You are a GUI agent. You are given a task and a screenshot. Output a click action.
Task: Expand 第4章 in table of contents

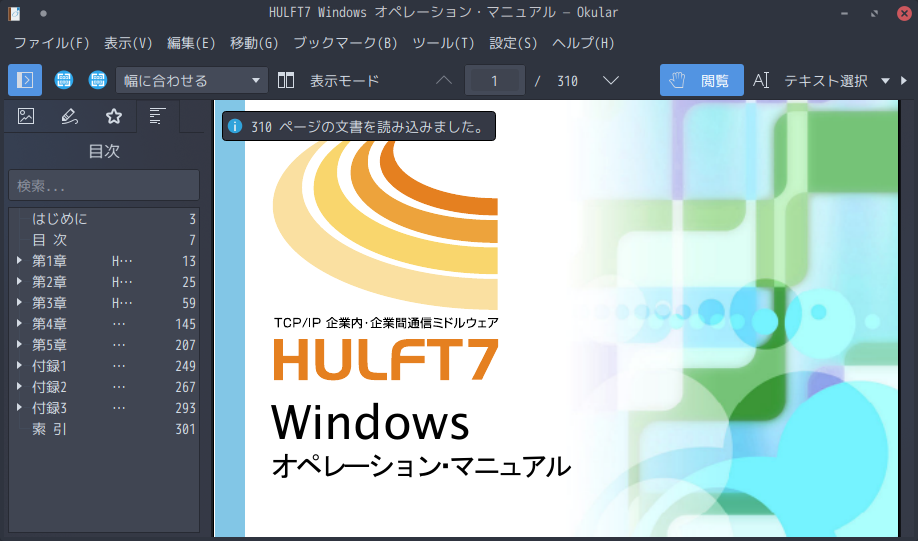(19, 323)
